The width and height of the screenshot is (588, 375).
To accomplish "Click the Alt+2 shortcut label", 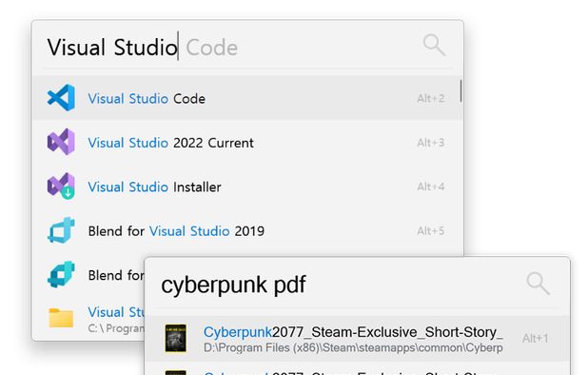I will tap(430, 98).
